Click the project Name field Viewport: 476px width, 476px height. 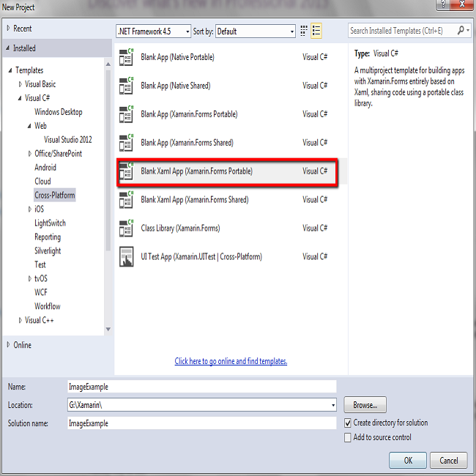(x=202, y=387)
